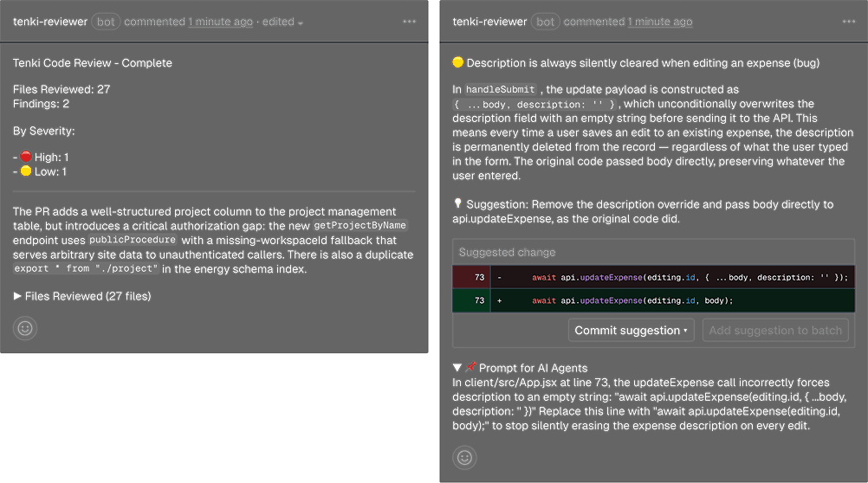Image resolution: width=868 pixels, height=483 pixels.
Task: Open the right comment's 1 minute ago timestamp
Action: [x=660, y=22]
